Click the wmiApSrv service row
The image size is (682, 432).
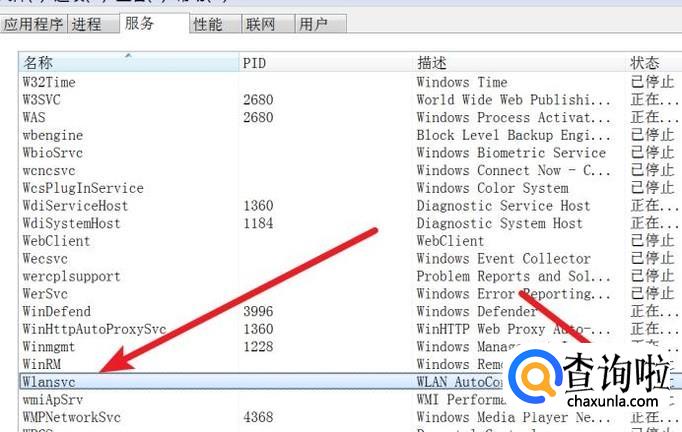tap(52, 399)
